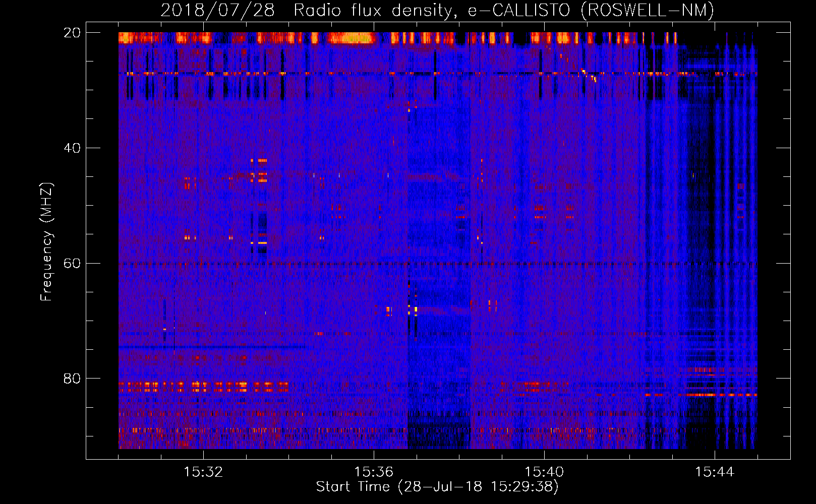
Task: Click the '40' frequency tick label
Action: point(72,148)
